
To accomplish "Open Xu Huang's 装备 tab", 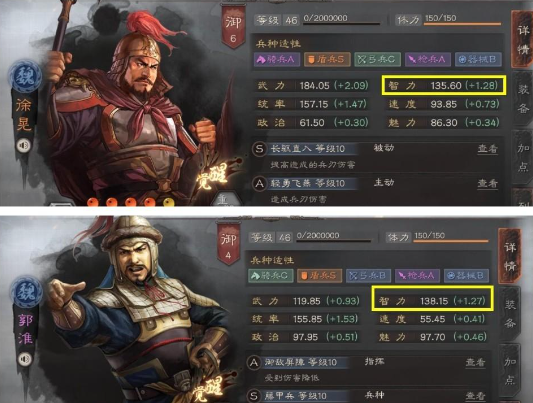I will 523,99.
